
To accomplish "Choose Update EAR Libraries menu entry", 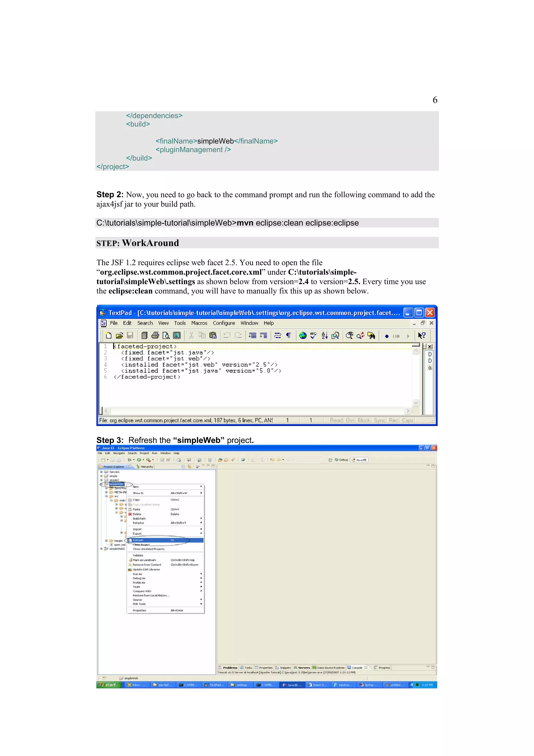I will (x=166, y=570).
